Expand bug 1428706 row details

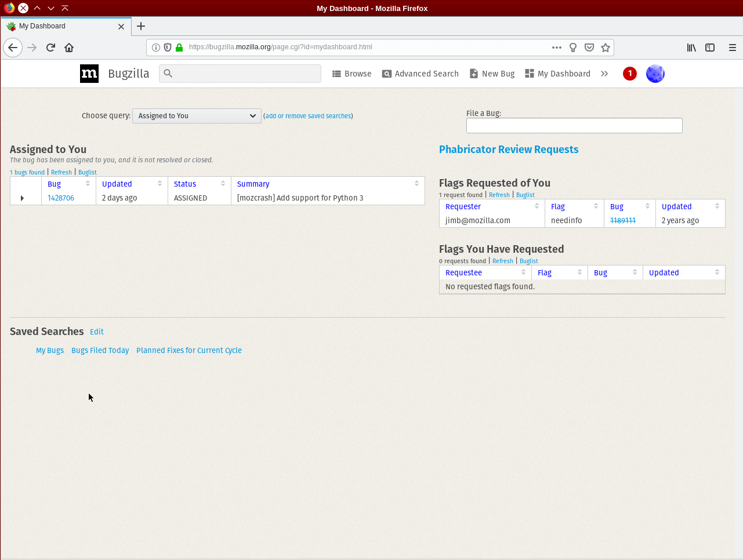[x=22, y=198]
